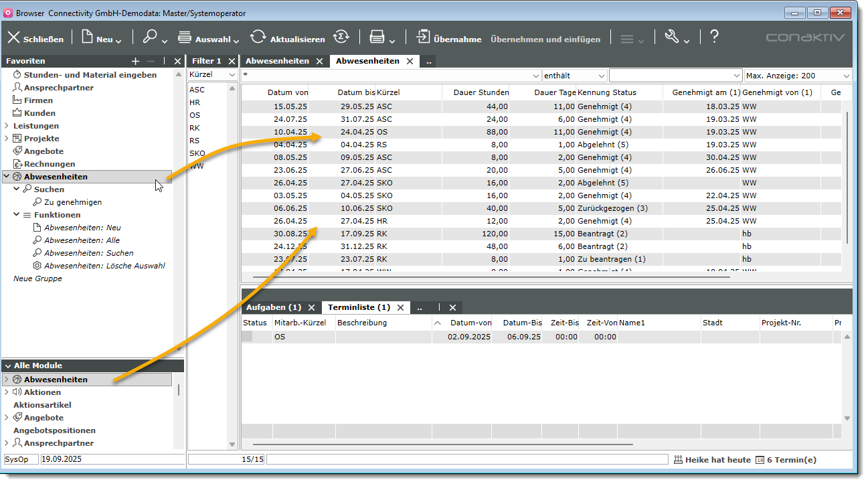This screenshot has width=868, height=484.
Task: Select the first Abwesenheiten tab
Action: click(x=277, y=61)
